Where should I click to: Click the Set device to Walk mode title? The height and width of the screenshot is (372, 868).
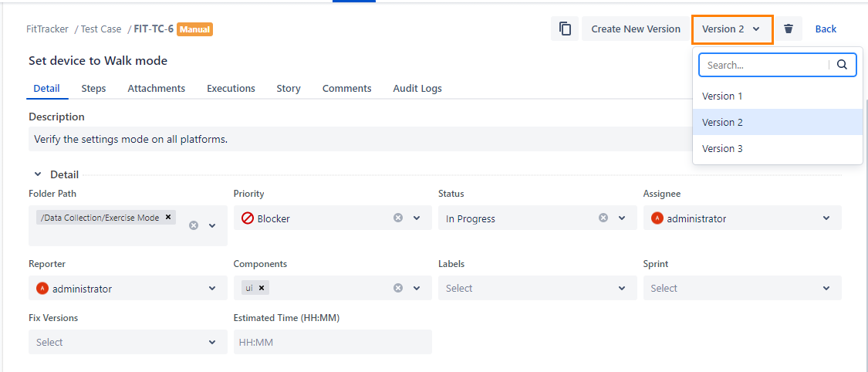click(98, 61)
